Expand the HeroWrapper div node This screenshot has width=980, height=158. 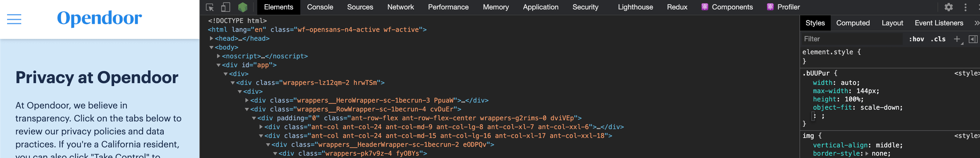(x=247, y=100)
